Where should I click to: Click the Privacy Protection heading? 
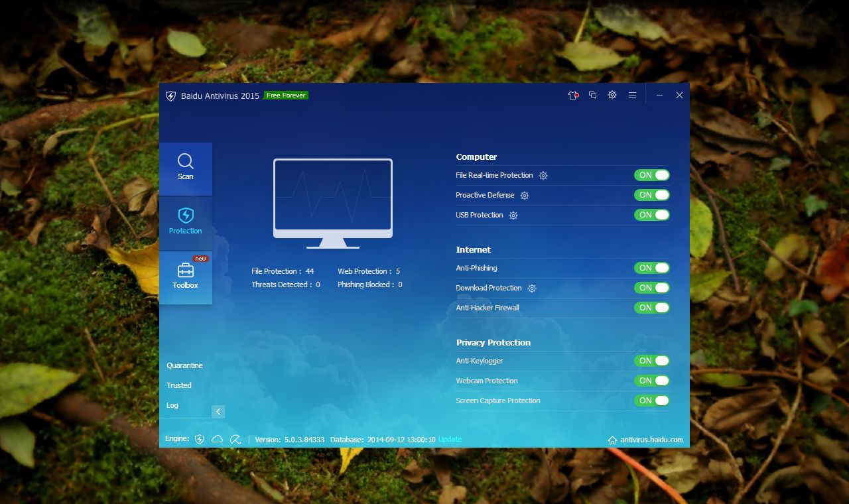click(493, 343)
